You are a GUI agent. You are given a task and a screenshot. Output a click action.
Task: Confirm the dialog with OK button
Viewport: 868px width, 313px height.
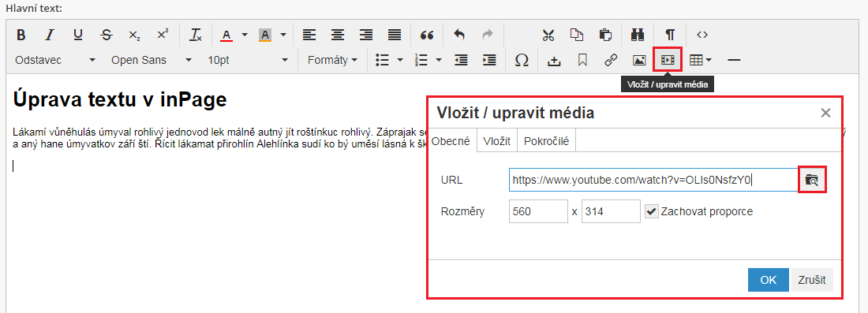pyautogui.click(x=769, y=280)
